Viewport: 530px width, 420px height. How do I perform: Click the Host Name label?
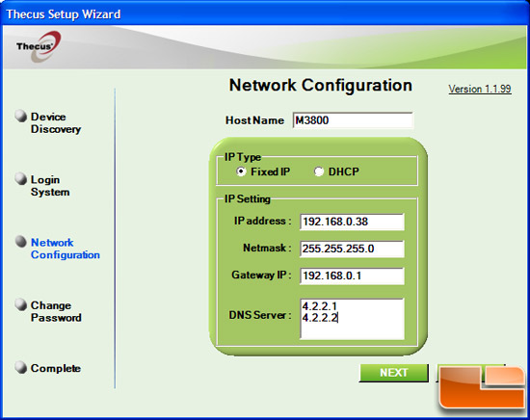tap(254, 120)
